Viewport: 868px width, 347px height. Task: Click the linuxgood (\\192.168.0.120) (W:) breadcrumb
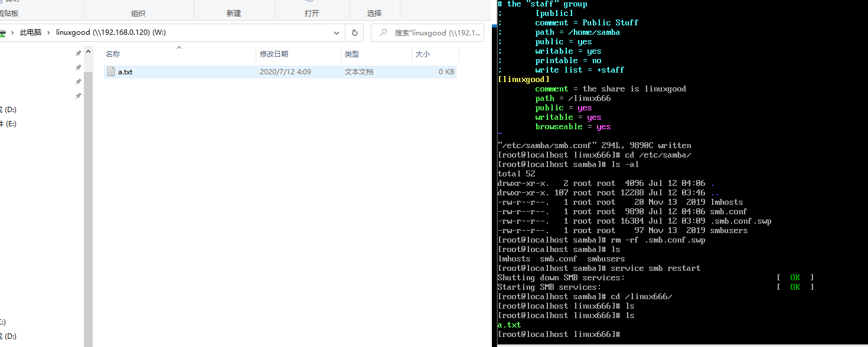tap(111, 33)
